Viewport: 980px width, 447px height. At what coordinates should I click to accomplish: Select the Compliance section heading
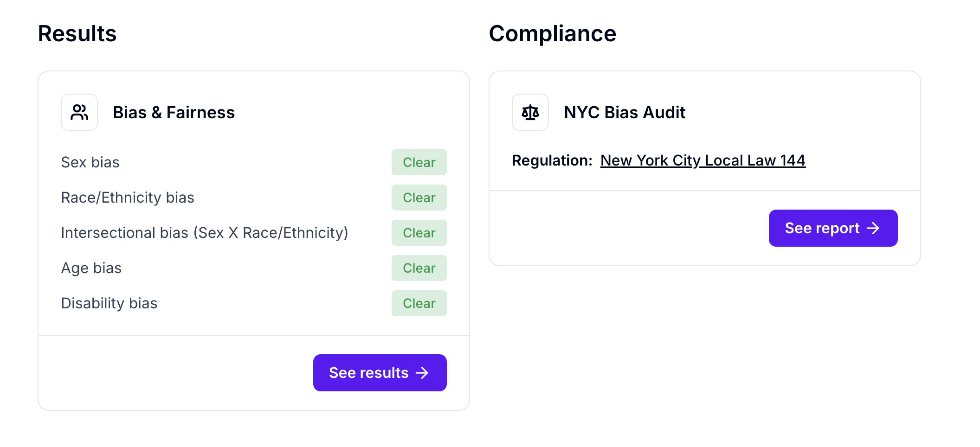[553, 33]
